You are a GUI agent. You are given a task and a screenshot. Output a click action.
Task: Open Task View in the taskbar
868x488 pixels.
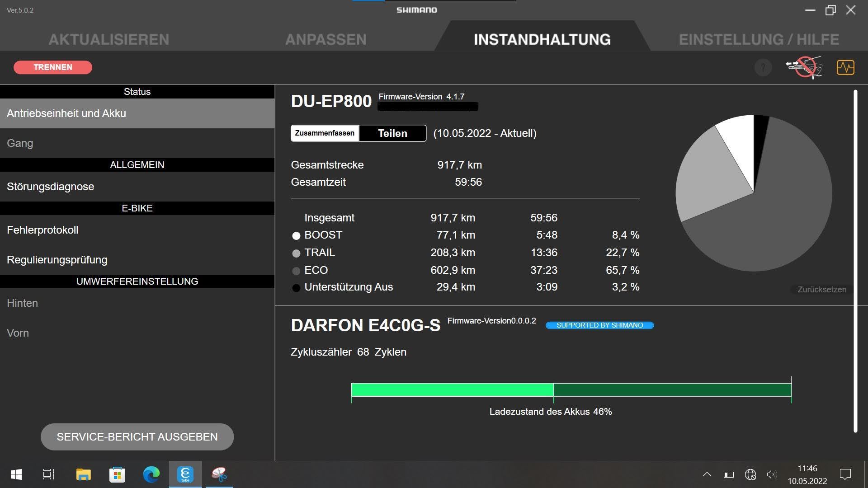[49, 474]
